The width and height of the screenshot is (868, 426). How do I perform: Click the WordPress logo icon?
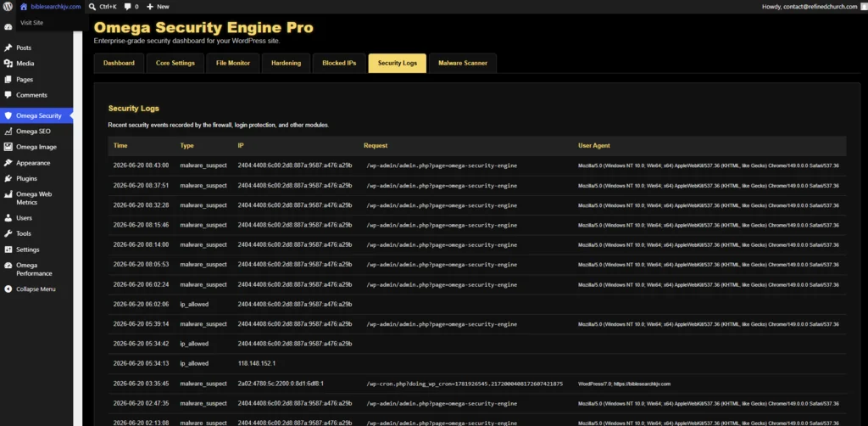(8, 7)
